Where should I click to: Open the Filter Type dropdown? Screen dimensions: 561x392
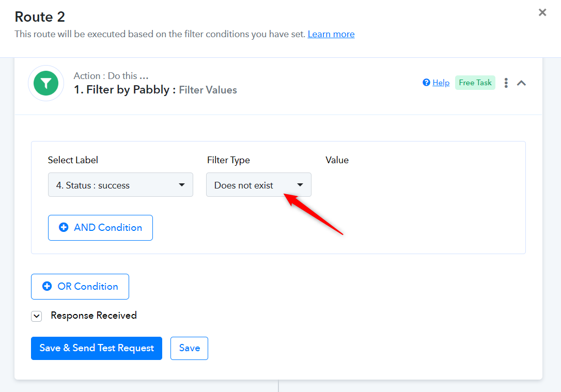(x=258, y=185)
